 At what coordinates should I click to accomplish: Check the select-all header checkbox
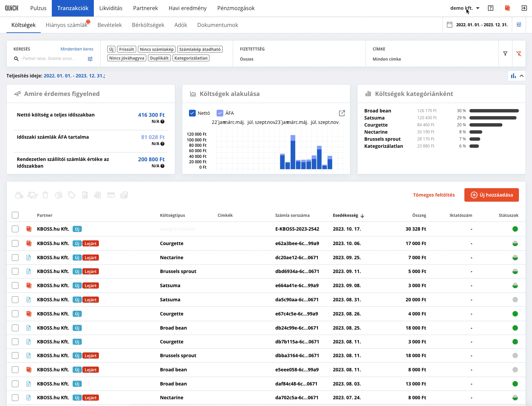tap(15, 215)
